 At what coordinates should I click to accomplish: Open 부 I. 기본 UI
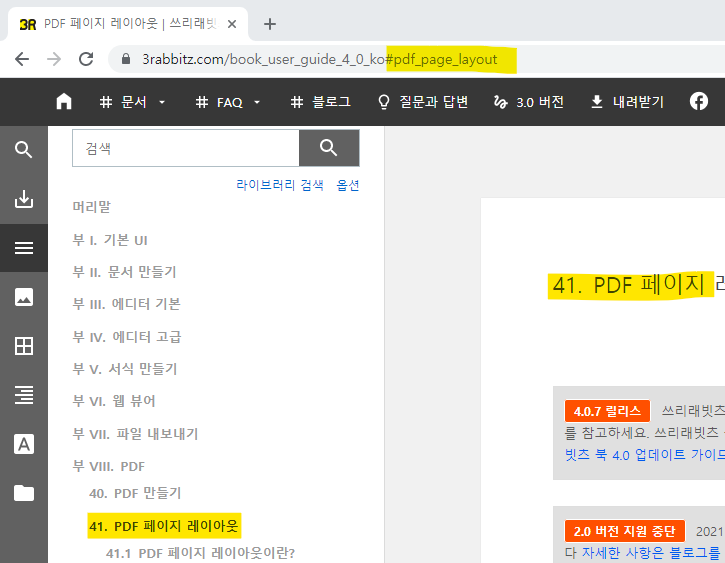[x=110, y=240]
